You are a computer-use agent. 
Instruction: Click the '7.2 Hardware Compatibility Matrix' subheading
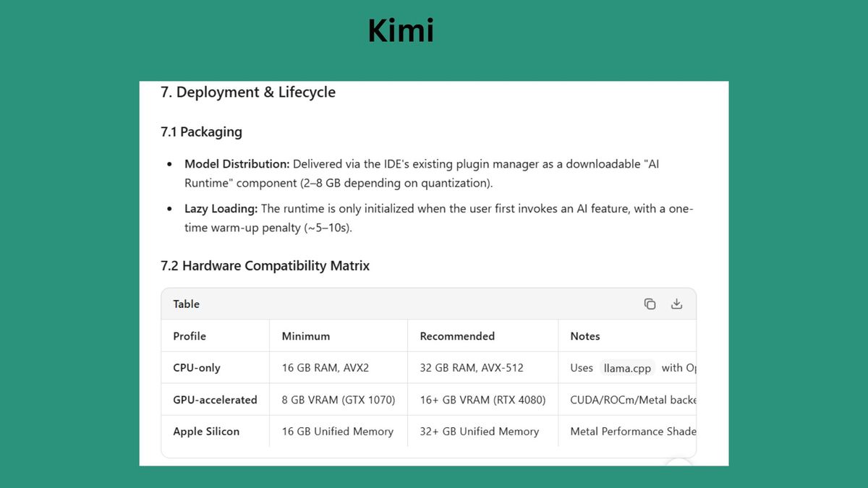(x=265, y=265)
